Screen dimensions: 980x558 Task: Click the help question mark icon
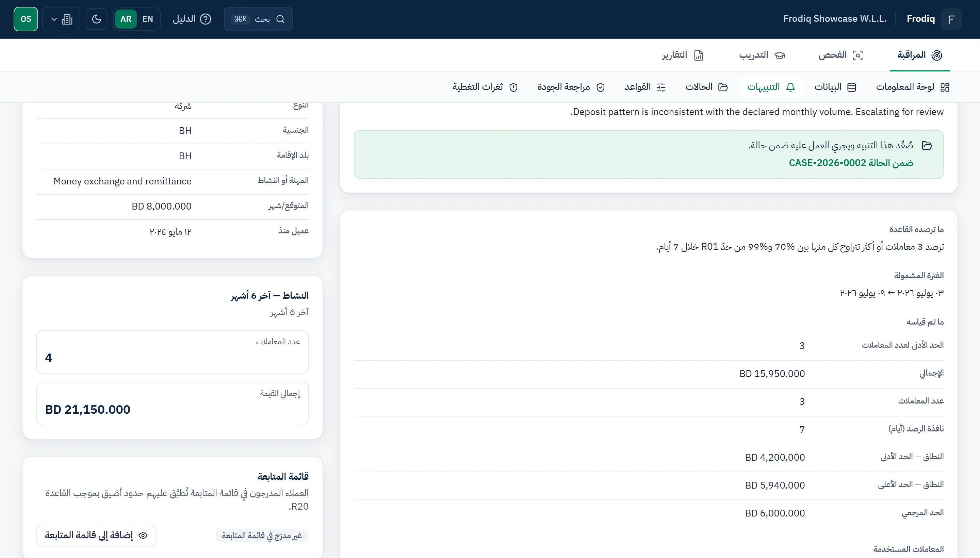(x=206, y=19)
